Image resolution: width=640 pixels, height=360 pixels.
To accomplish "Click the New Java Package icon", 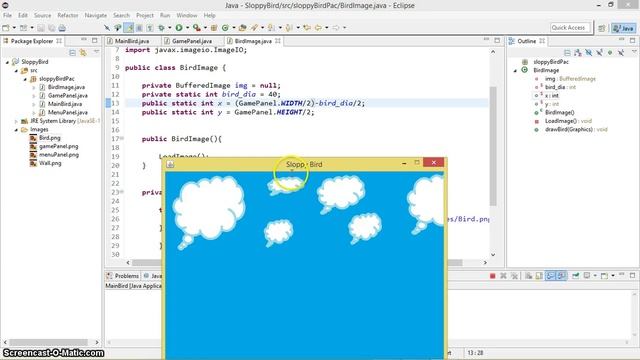I will [213, 28].
